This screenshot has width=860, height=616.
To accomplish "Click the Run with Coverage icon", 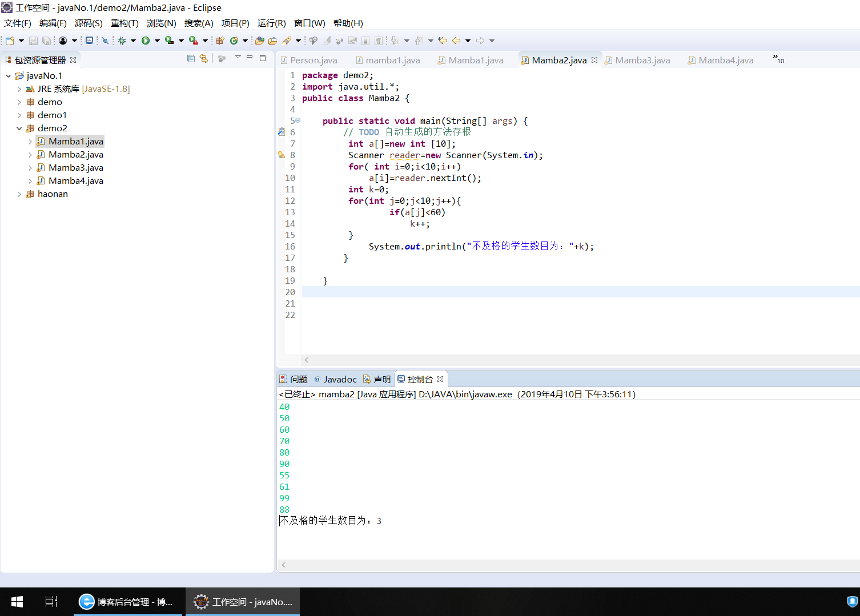I will (x=170, y=41).
